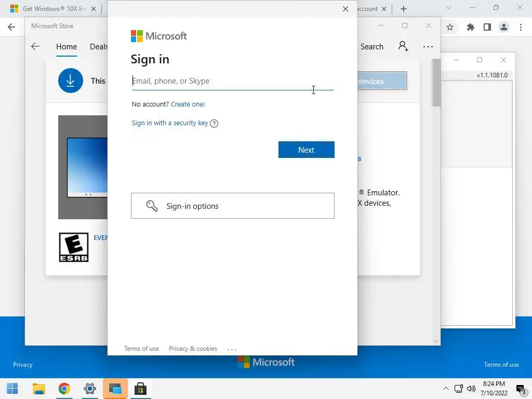Click the Store account sign-in person icon

(x=403, y=46)
